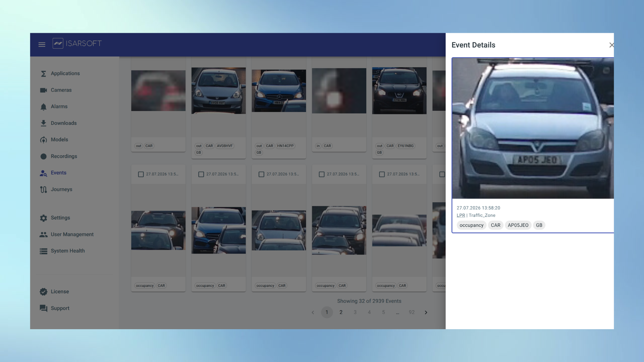Navigate to Downloads section
Image resolution: width=644 pixels, height=362 pixels.
(64, 123)
